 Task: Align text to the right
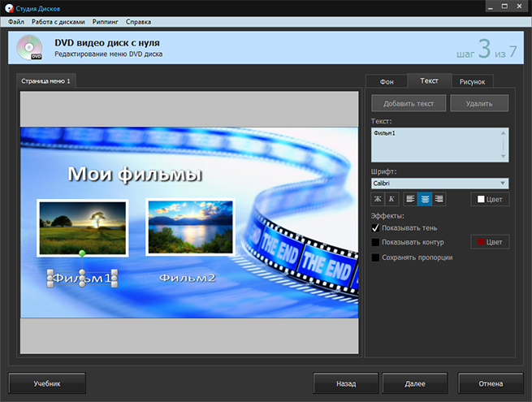click(x=439, y=199)
